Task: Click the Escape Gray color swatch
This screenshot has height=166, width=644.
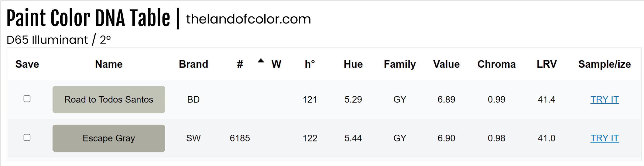Action: click(109, 138)
